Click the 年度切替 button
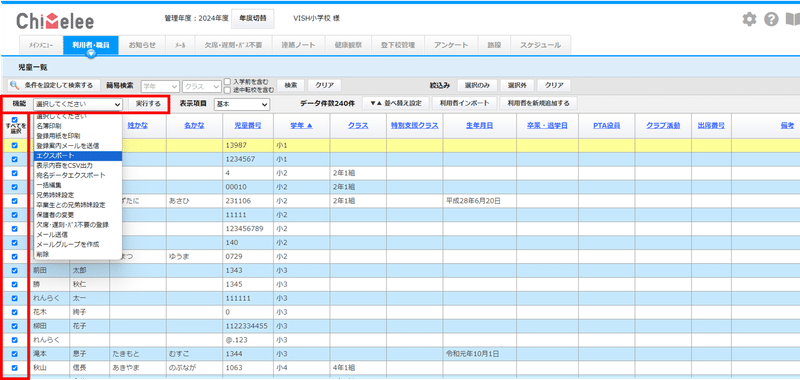 (x=252, y=18)
